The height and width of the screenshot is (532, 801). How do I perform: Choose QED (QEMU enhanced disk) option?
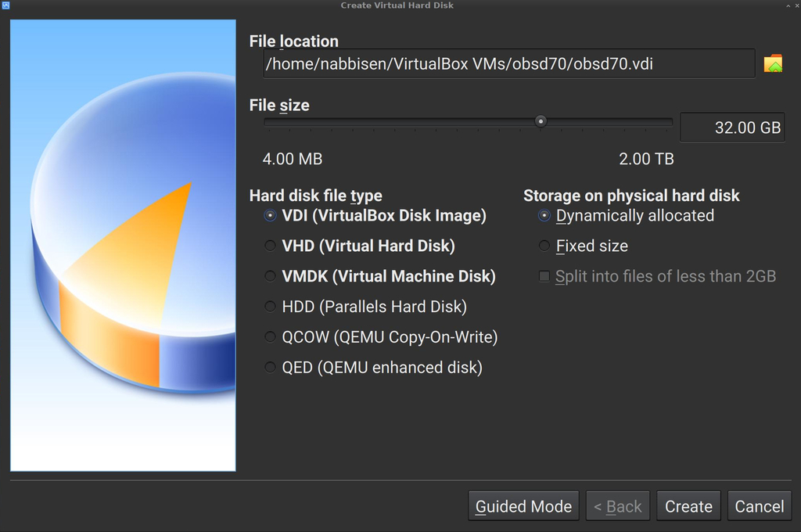click(373, 368)
